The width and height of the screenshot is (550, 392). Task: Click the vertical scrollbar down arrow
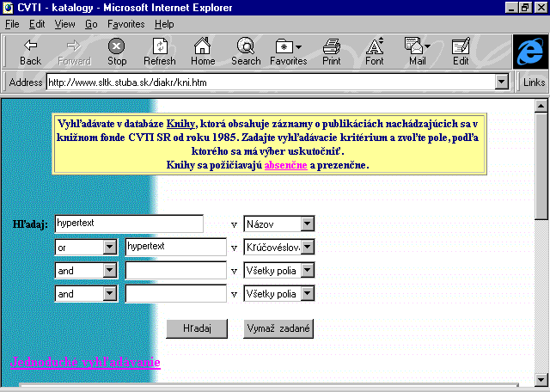pyautogui.click(x=541, y=379)
